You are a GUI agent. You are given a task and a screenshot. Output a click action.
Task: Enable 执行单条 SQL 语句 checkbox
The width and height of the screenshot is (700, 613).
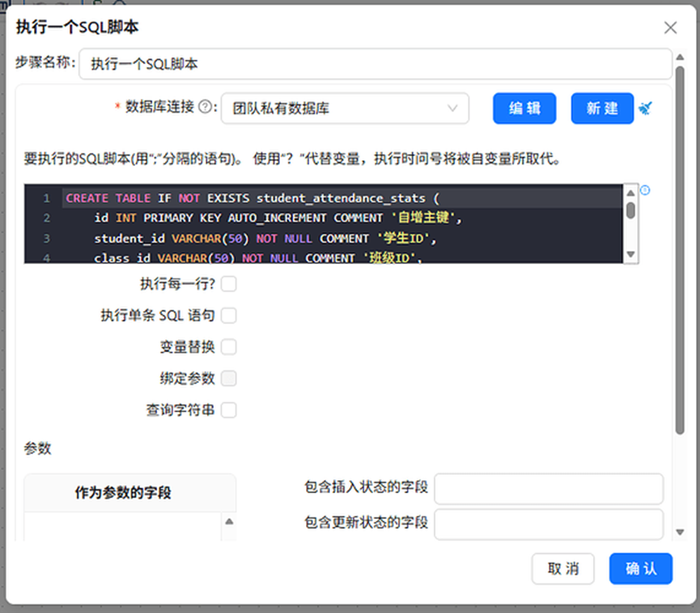point(228,316)
